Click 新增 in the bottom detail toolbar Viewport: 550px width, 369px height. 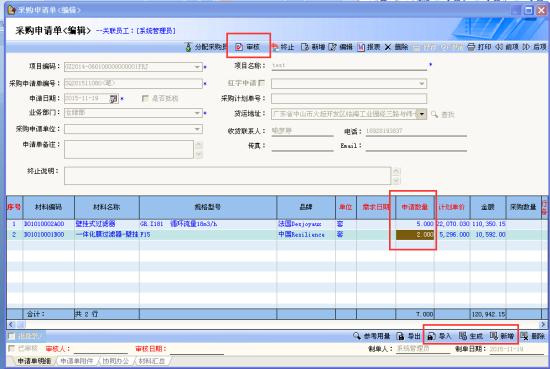click(x=502, y=336)
